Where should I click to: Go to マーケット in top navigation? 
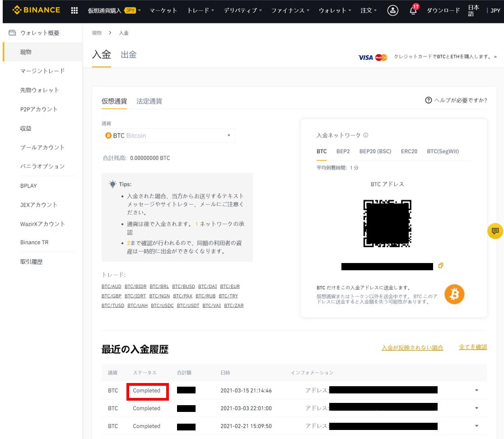point(163,10)
